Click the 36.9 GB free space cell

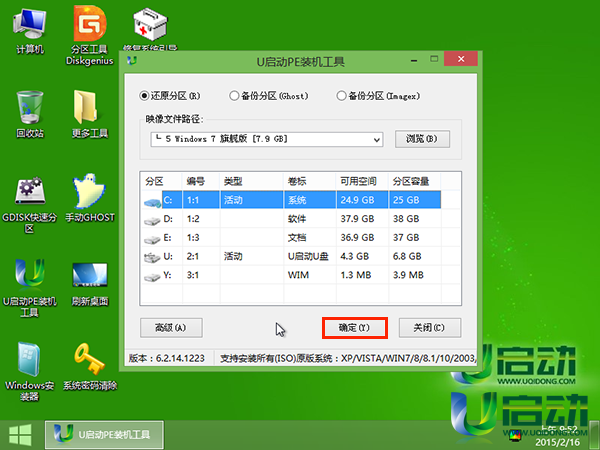point(362,237)
